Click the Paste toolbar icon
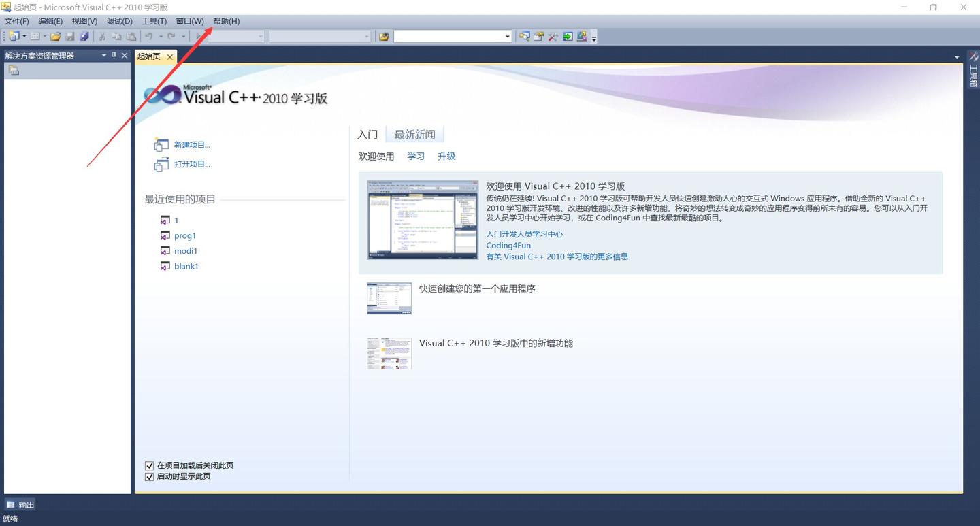 click(131, 36)
